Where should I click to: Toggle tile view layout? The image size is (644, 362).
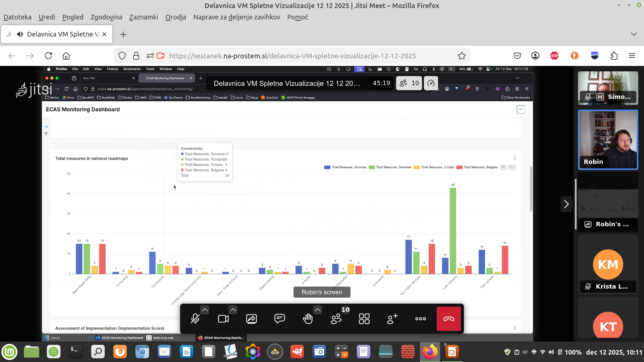point(364,319)
